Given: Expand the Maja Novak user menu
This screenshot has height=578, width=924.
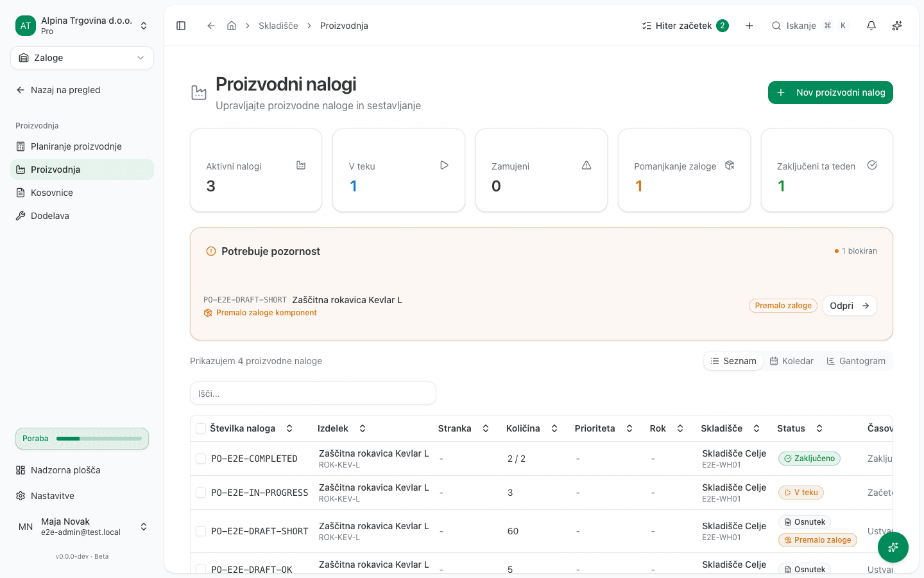Looking at the screenshot, I should point(82,527).
